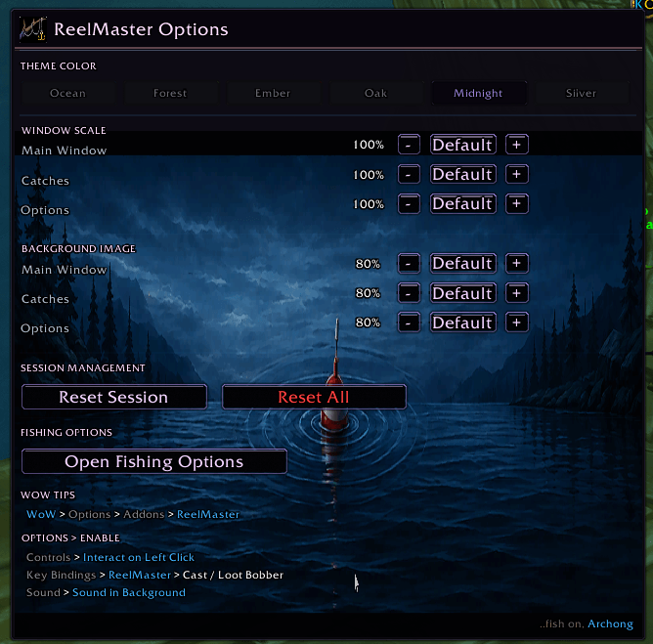Image resolution: width=653 pixels, height=644 pixels.
Task: Click the Sound in Background text
Action: click(129, 592)
